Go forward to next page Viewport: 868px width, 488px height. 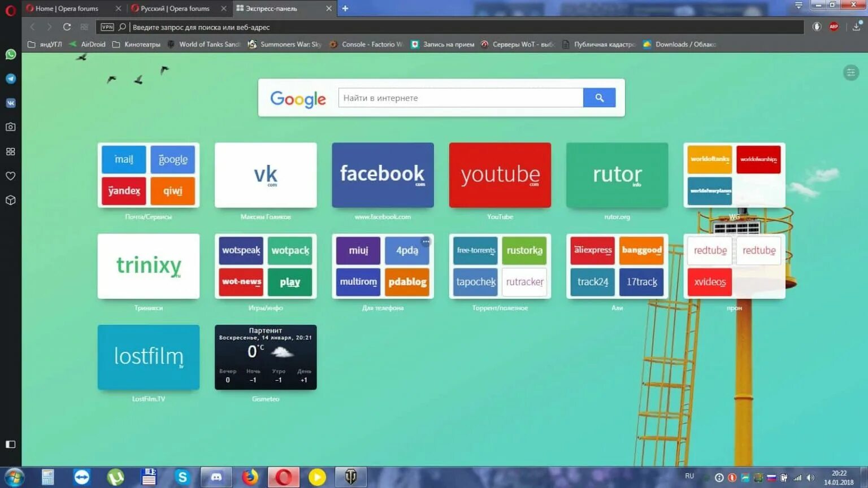49,27
